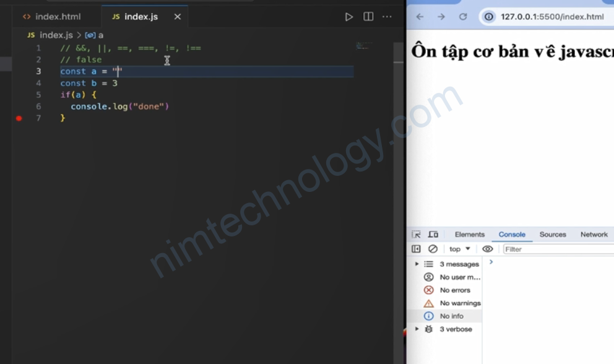Image resolution: width=614 pixels, height=364 pixels.
Task: Expand the '3 messages' group
Action: click(417, 264)
